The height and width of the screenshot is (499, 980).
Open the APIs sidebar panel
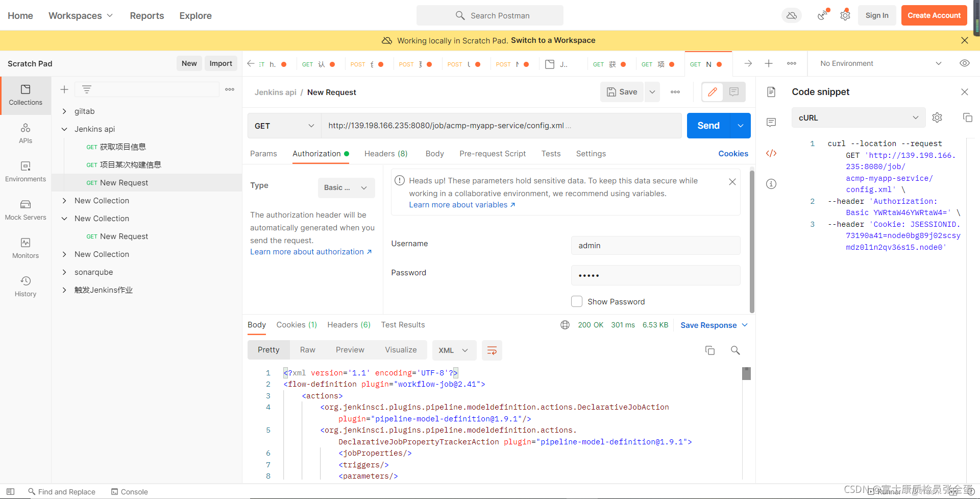(26, 133)
